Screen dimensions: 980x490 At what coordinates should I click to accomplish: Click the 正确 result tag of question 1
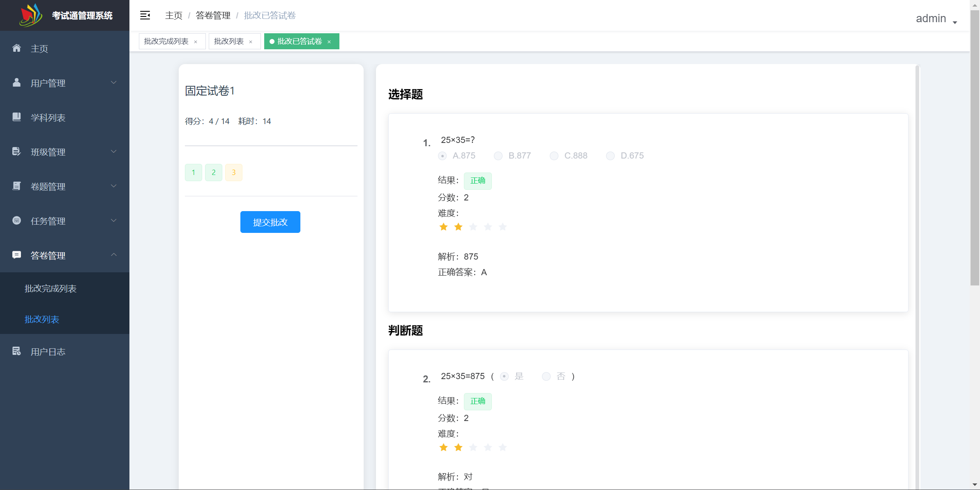click(477, 181)
